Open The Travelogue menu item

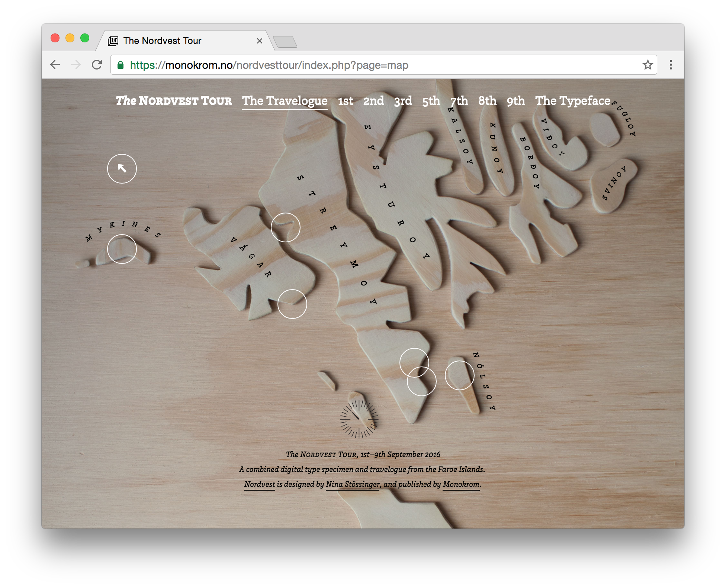tap(285, 101)
